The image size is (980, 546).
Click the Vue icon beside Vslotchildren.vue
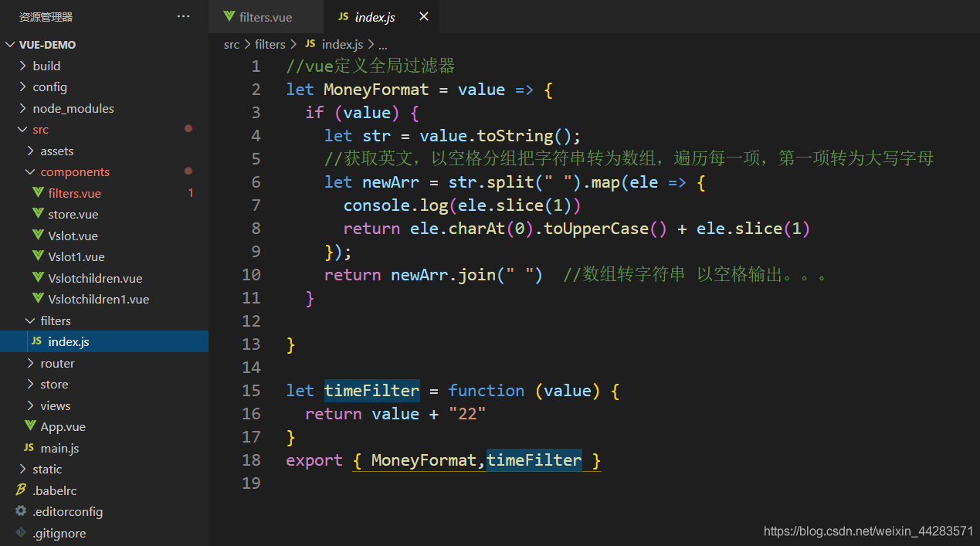pyautogui.click(x=38, y=278)
